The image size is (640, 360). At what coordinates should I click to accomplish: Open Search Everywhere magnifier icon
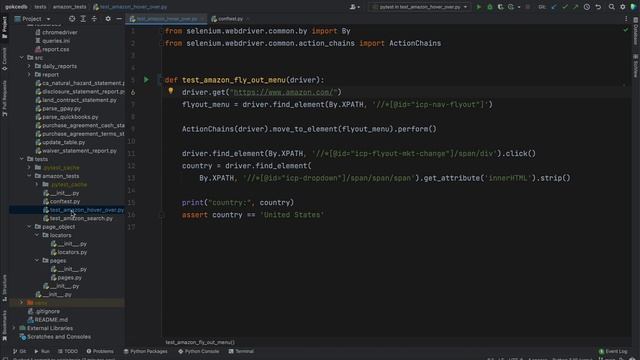click(x=611, y=7)
